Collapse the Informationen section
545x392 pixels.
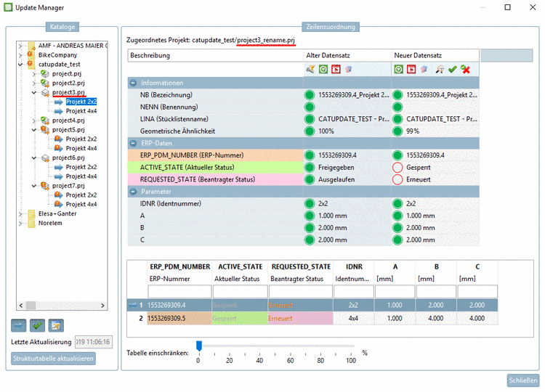click(x=134, y=83)
